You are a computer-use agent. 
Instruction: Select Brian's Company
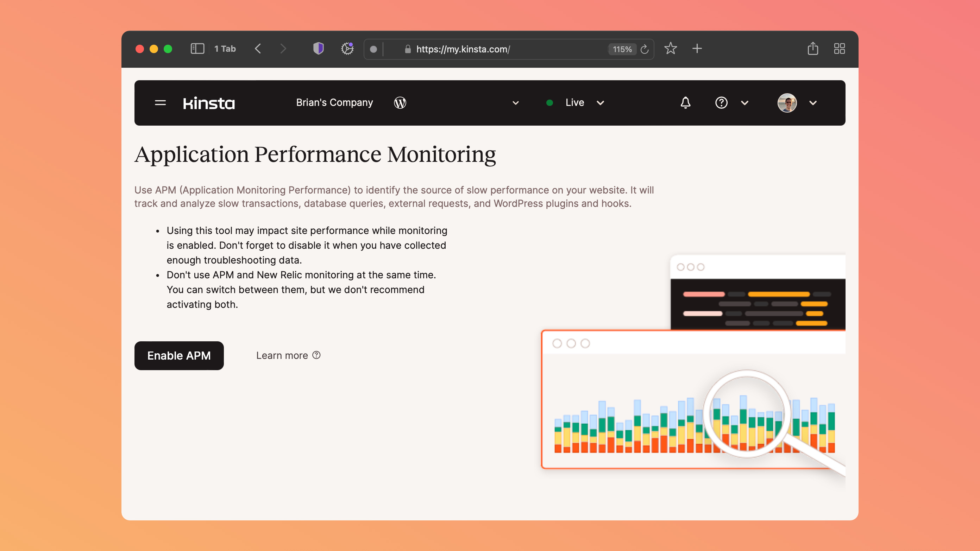tap(334, 103)
